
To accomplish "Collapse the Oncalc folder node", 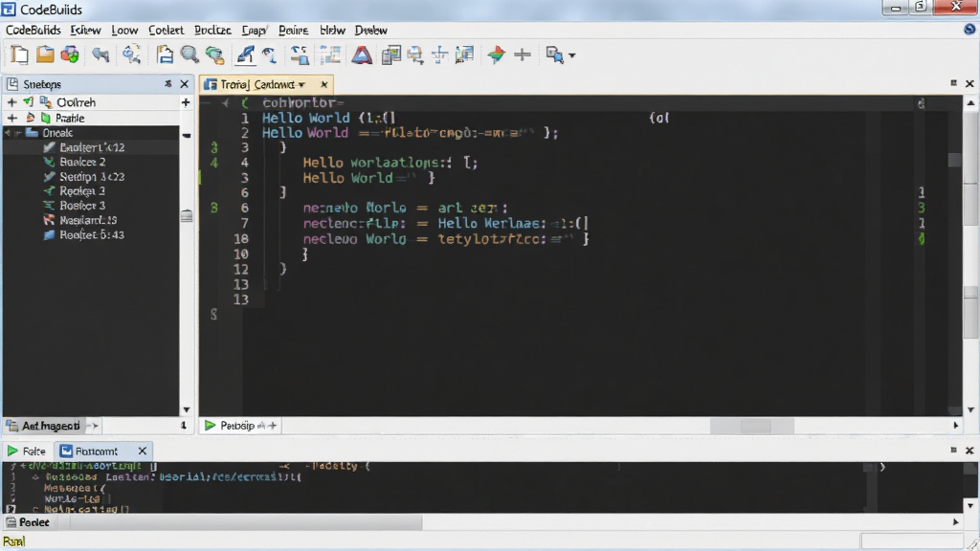I will tap(8, 132).
